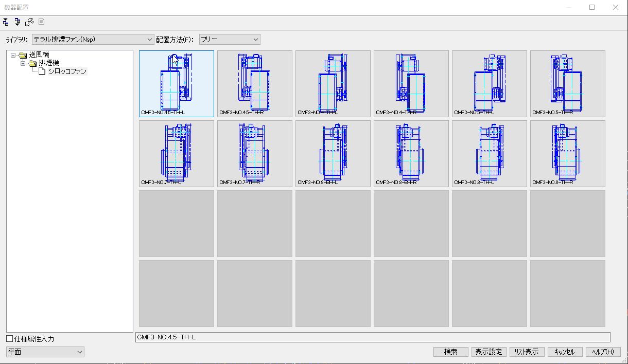628x364 pixels.
Task: Select the CMF3-NO.5-TH-L fan thumbnail
Action: (x=490, y=84)
